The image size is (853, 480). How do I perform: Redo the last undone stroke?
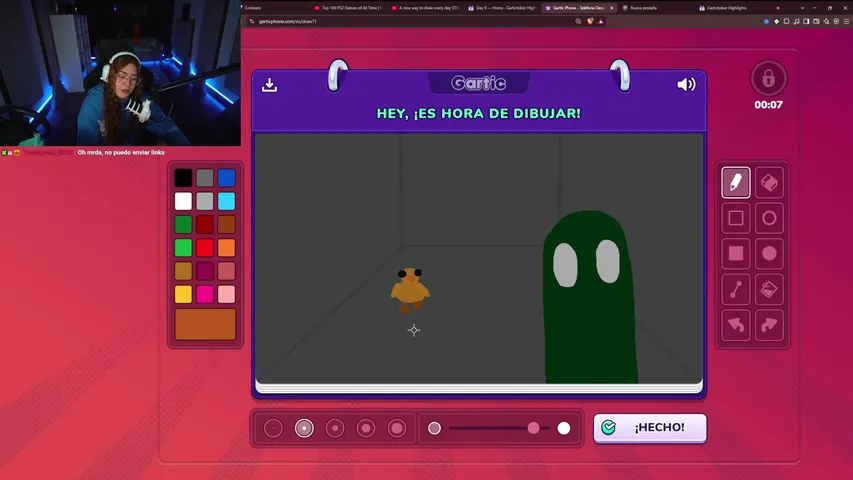769,325
